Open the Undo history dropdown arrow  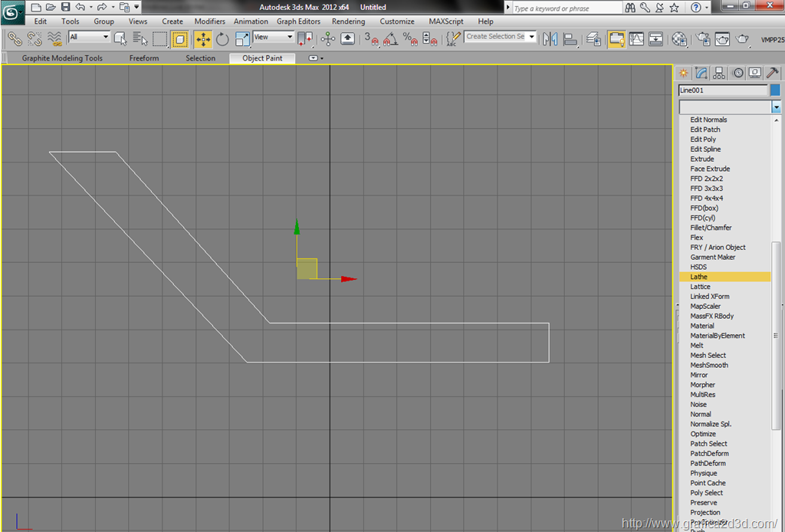[x=90, y=7]
